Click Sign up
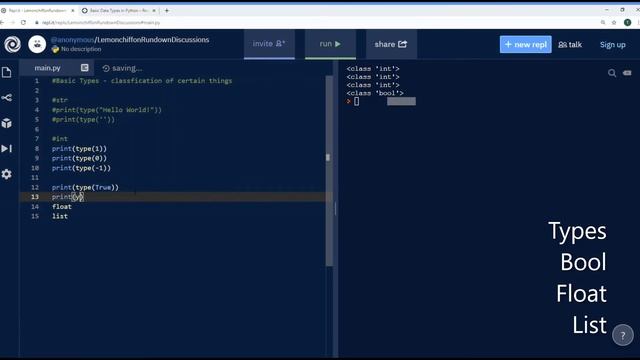This screenshot has height=360, width=640. [x=613, y=44]
